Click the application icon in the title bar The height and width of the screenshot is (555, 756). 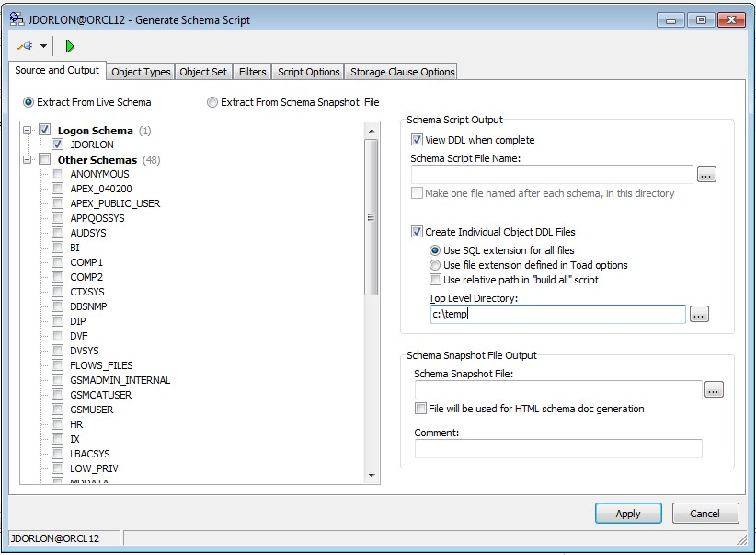point(17,19)
